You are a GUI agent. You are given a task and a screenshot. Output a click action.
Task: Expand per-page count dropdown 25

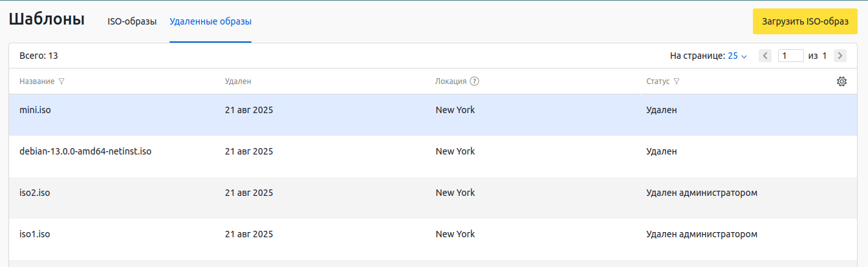(737, 56)
